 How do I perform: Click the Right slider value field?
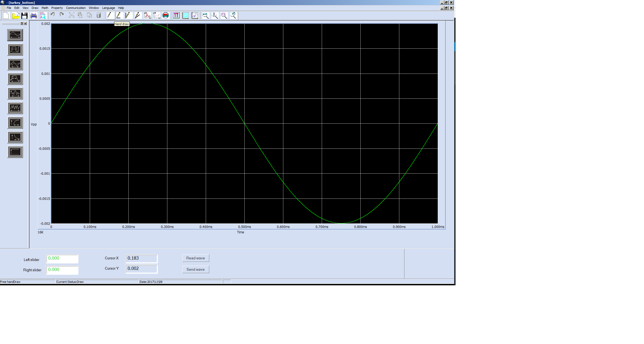click(x=62, y=270)
